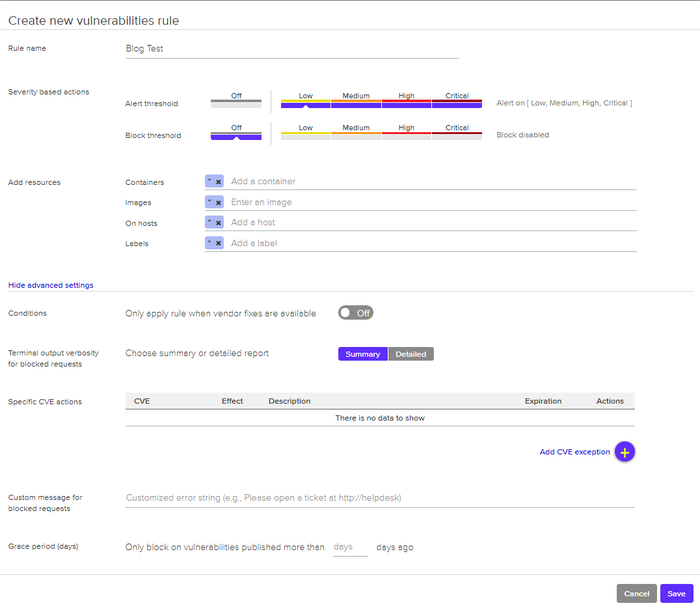Click the Rule name field containing Blog Test
The image size is (700, 610).
(291, 49)
